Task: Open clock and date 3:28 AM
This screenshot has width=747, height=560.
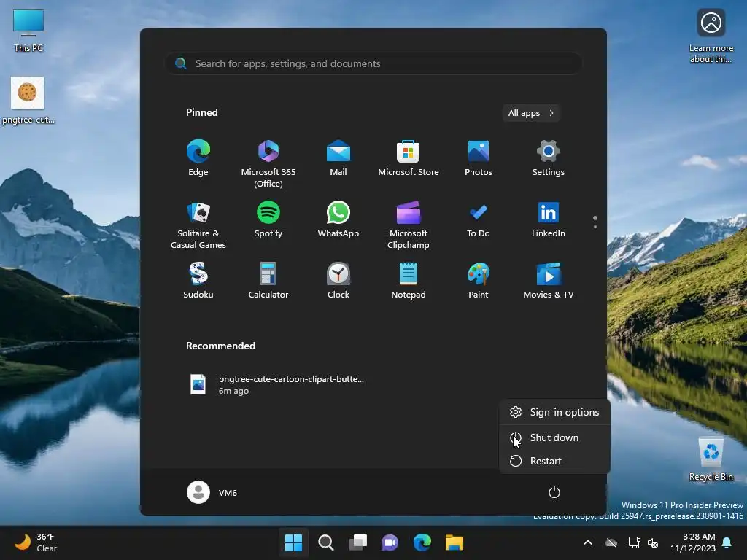Action: [693, 542]
